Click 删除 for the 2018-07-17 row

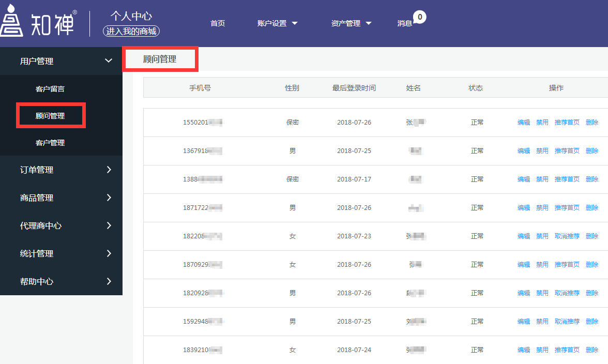pos(591,179)
